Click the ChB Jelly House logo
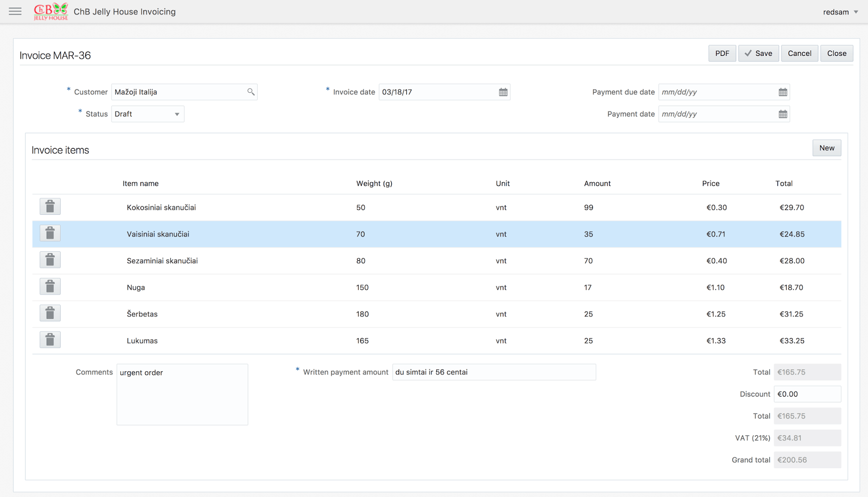 tap(50, 11)
